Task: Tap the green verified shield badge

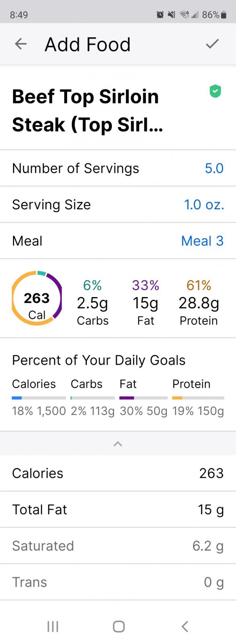Action: pos(215,91)
